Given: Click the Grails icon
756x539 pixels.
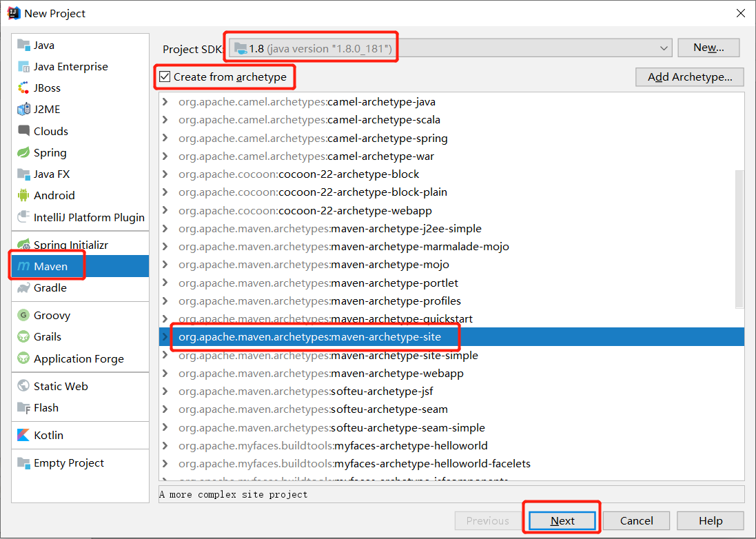Looking at the screenshot, I should [23, 336].
